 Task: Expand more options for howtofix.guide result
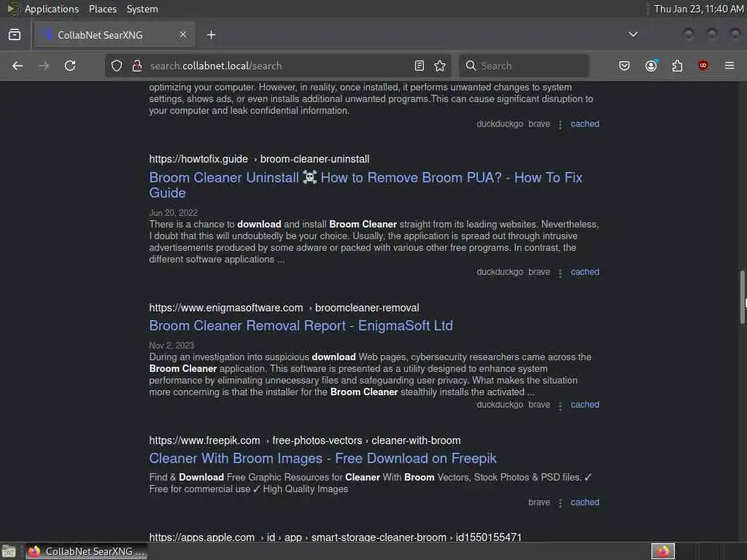point(560,273)
